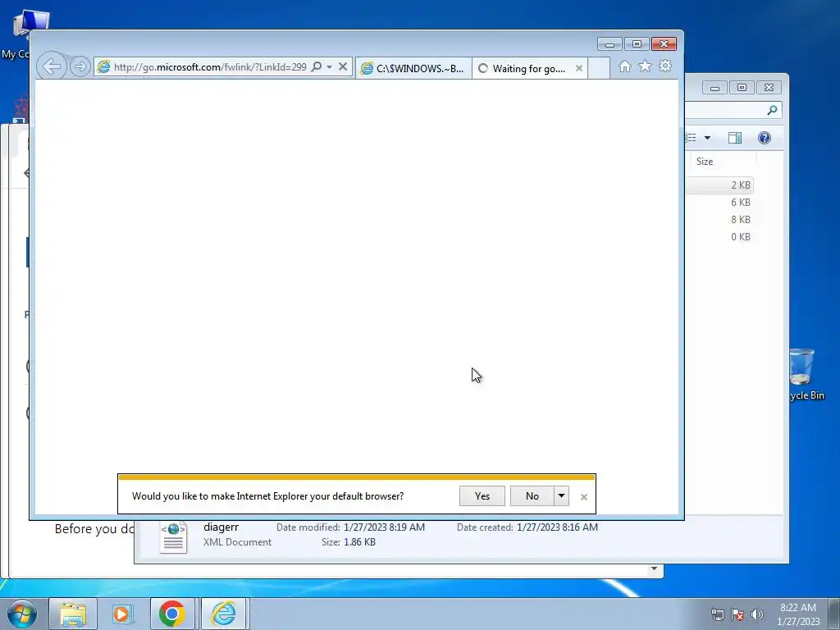
Task: Open view options dropdown in Explorer window
Action: click(x=708, y=138)
